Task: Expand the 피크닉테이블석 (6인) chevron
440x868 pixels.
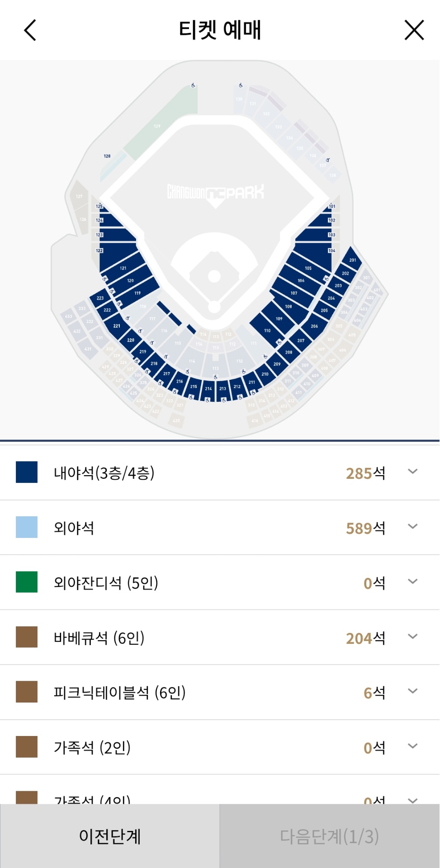Action: (x=412, y=691)
